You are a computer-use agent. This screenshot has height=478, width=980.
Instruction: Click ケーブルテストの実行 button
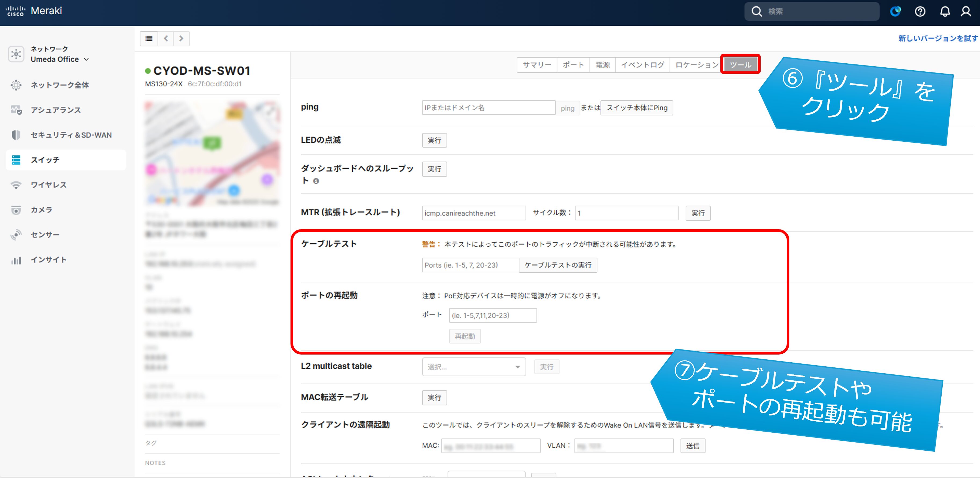pyautogui.click(x=558, y=265)
